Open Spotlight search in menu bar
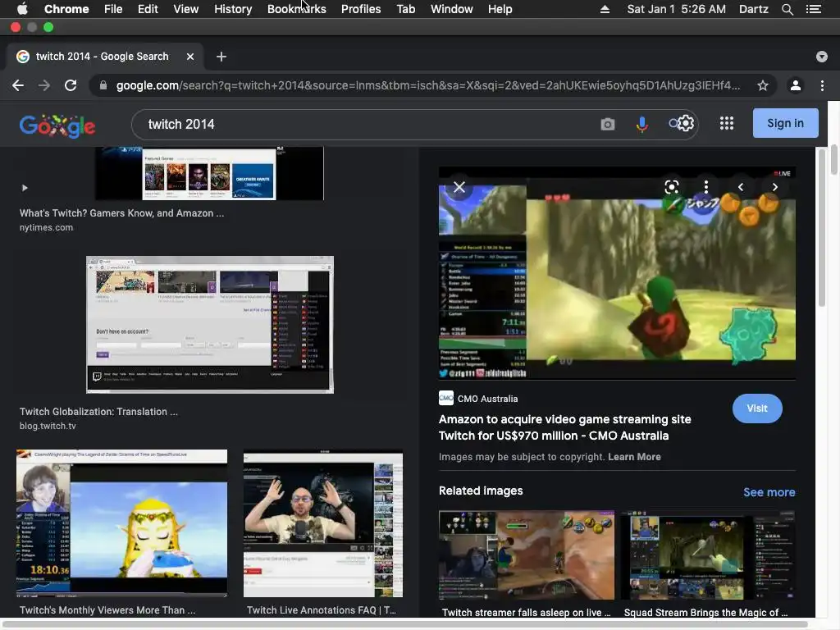Image resolution: width=840 pixels, height=630 pixels. pyautogui.click(x=787, y=9)
